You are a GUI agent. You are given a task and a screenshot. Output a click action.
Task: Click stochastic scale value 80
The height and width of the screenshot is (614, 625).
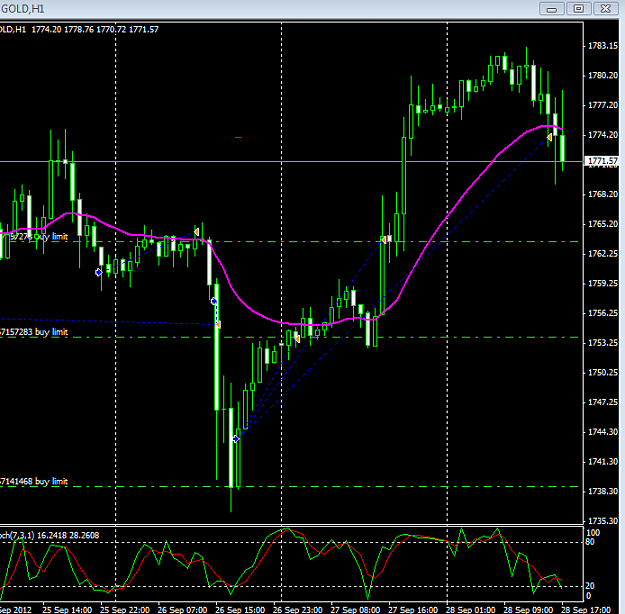[590, 542]
